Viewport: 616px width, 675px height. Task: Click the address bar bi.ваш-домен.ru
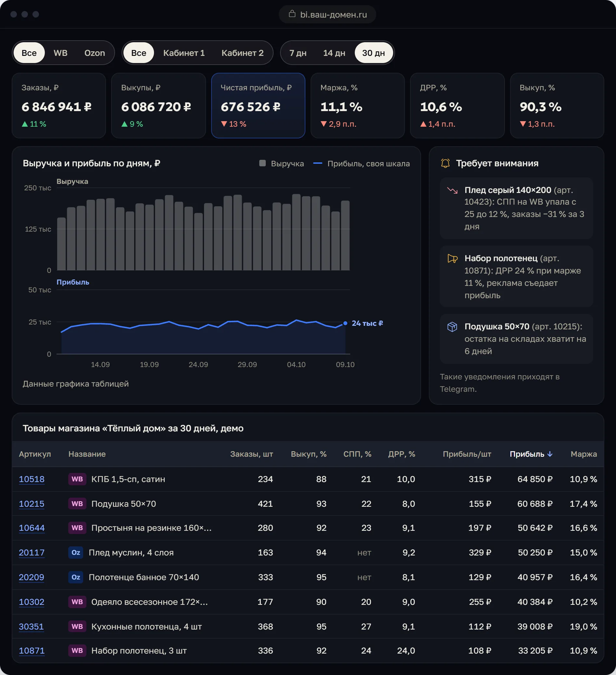327,14
